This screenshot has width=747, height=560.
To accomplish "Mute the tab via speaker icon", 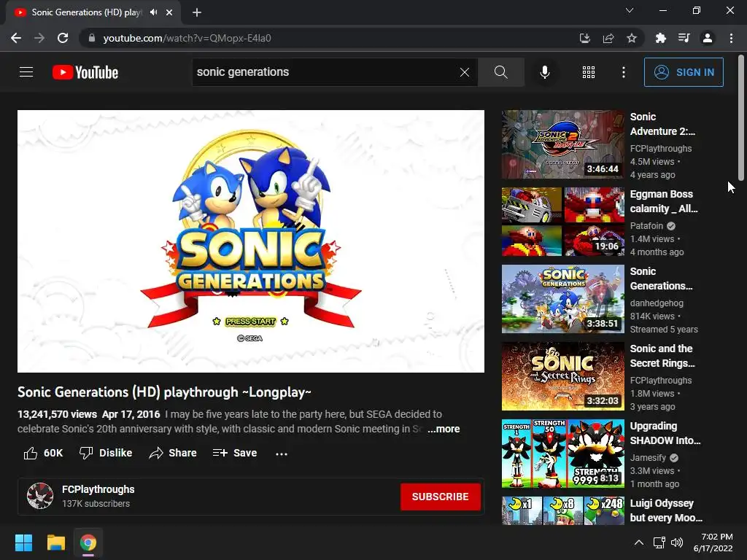I will [x=153, y=12].
